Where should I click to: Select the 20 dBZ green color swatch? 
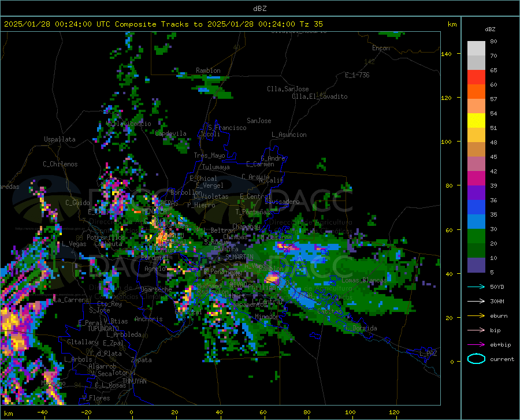(x=476, y=250)
